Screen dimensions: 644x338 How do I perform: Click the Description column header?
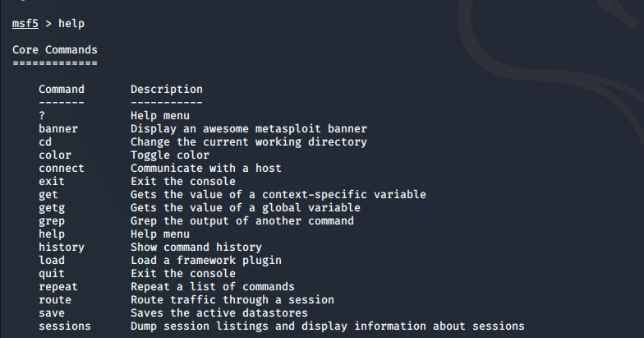click(166, 89)
